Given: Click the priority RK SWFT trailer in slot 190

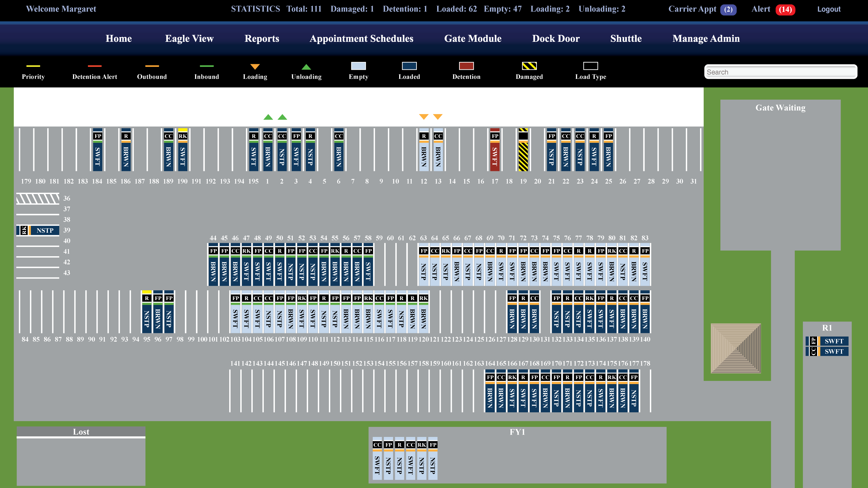Looking at the screenshot, I should point(183,150).
